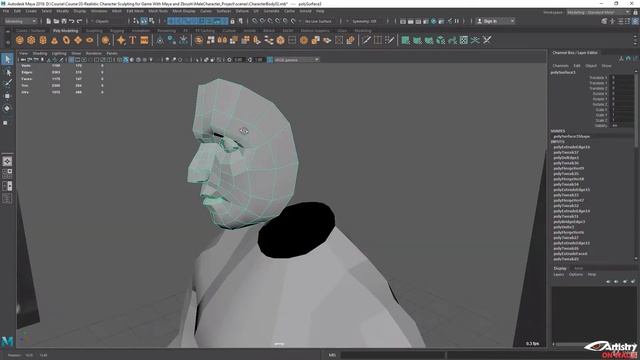Click the Scale tool in the toolbox
This screenshot has width=640, height=360.
point(6,122)
